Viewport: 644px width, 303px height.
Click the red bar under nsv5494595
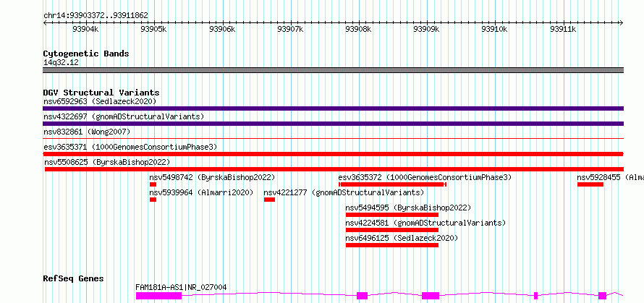pyautogui.click(x=392, y=215)
